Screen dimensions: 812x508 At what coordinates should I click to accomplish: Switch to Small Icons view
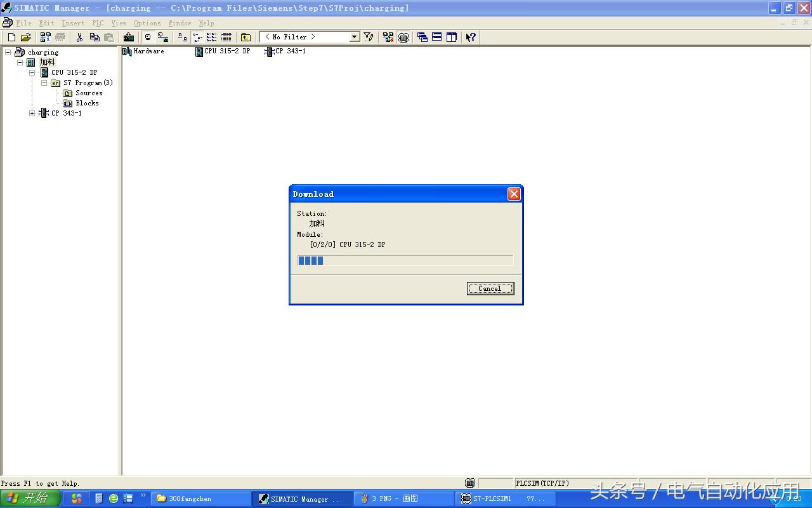(197, 37)
